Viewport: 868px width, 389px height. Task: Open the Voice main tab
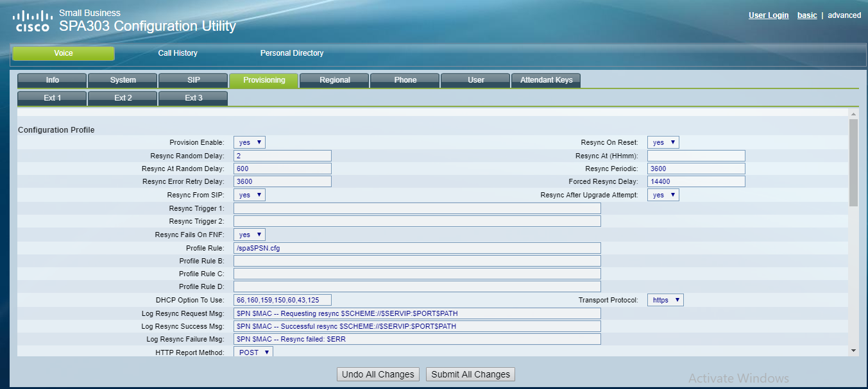[64, 53]
